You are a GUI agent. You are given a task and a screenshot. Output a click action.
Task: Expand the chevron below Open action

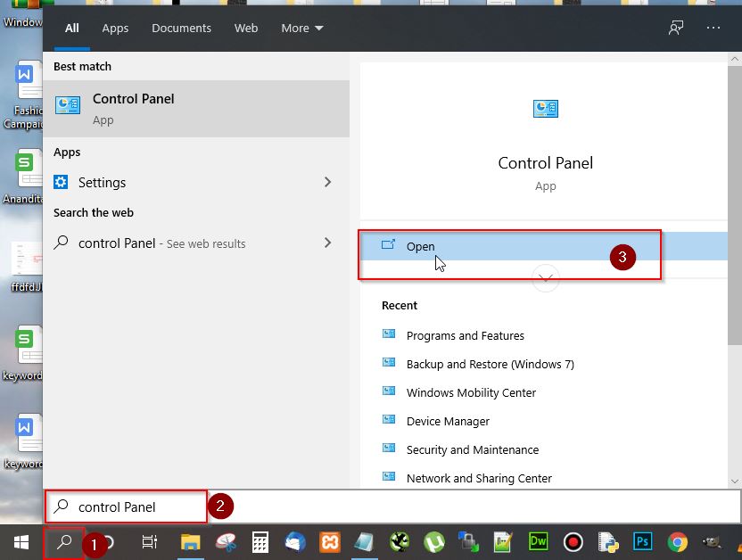click(x=546, y=278)
